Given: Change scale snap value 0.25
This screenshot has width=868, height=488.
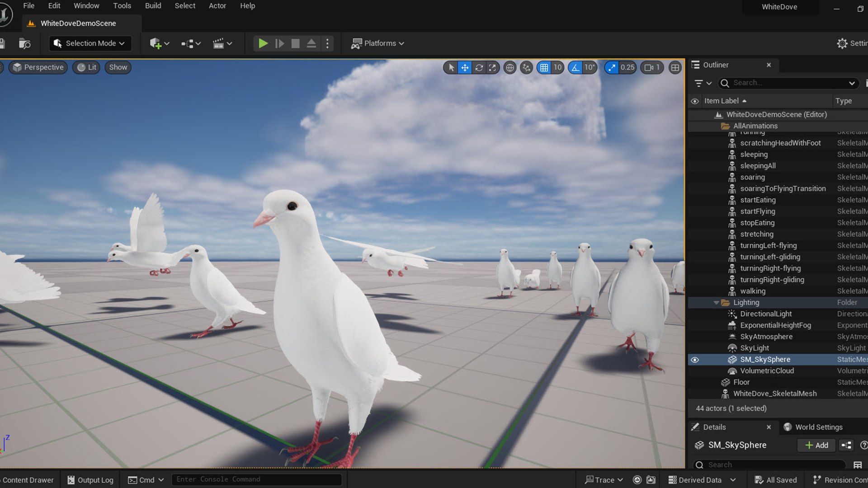Looking at the screenshot, I should (627, 67).
